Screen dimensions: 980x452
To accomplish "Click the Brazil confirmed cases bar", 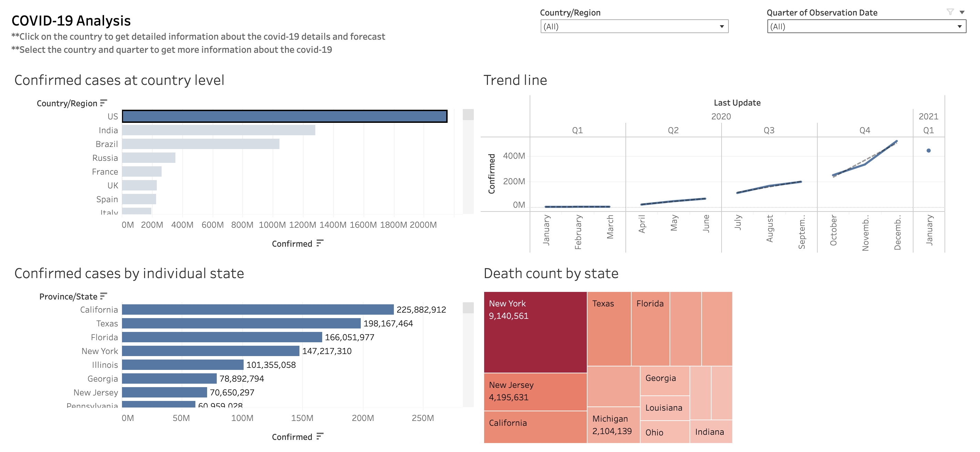I will point(201,144).
